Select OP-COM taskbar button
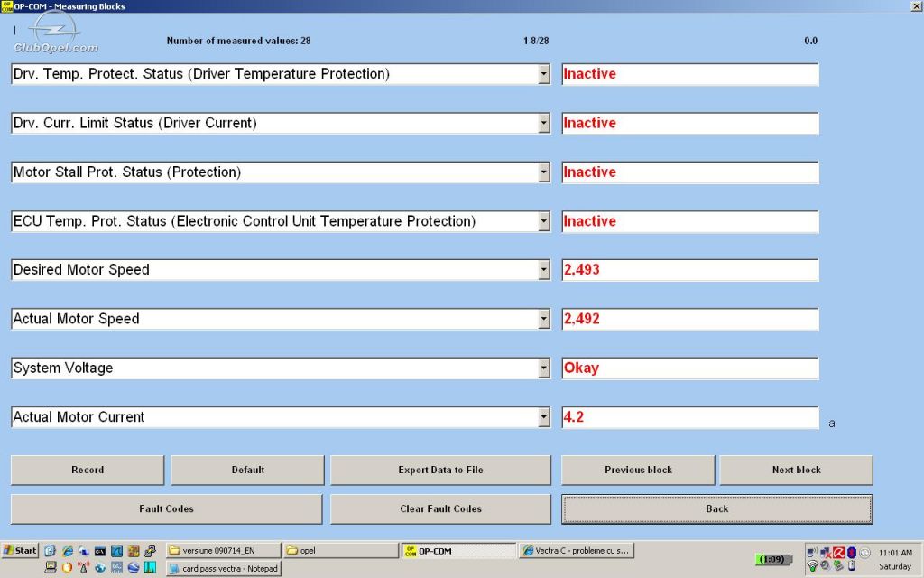 coord(458,551)
